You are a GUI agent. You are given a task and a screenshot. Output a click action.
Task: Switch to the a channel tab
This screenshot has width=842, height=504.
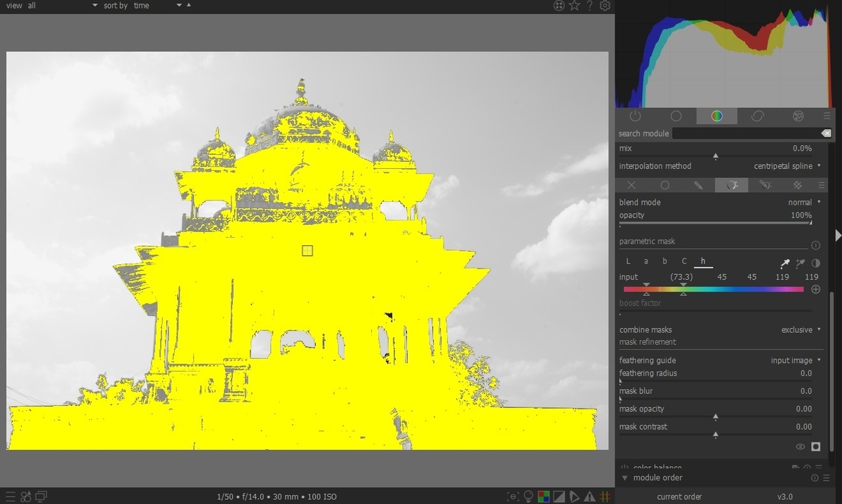[646, 261]
